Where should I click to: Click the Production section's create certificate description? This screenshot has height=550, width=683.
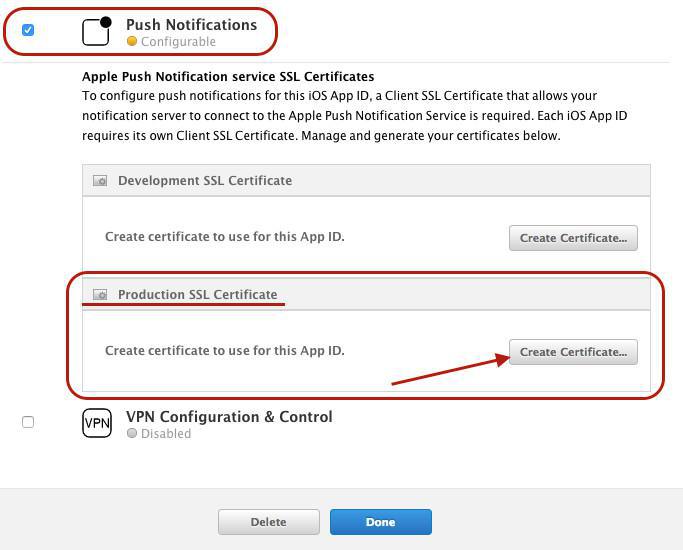(x=225, y=351)
